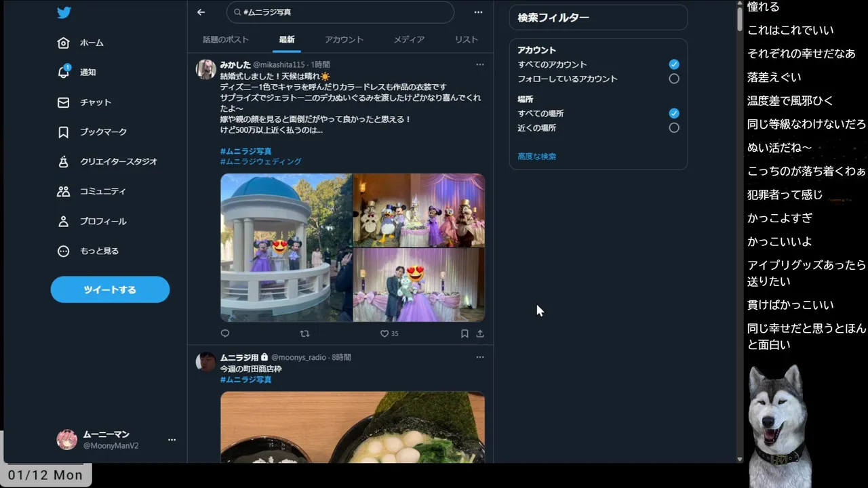868x488 pixels.
Task: Open the プロフィール person icon
Action: pyautogui.click(x=63, y=221)
